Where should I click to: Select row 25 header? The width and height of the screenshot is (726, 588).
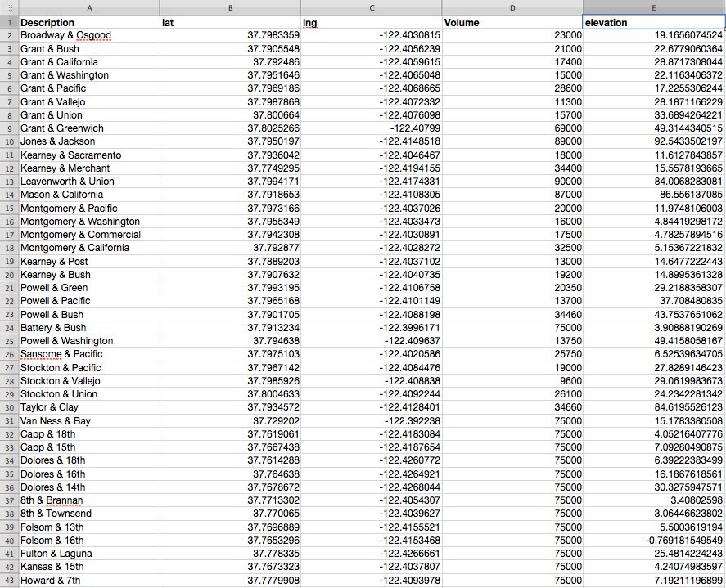(x=9, y=341)
